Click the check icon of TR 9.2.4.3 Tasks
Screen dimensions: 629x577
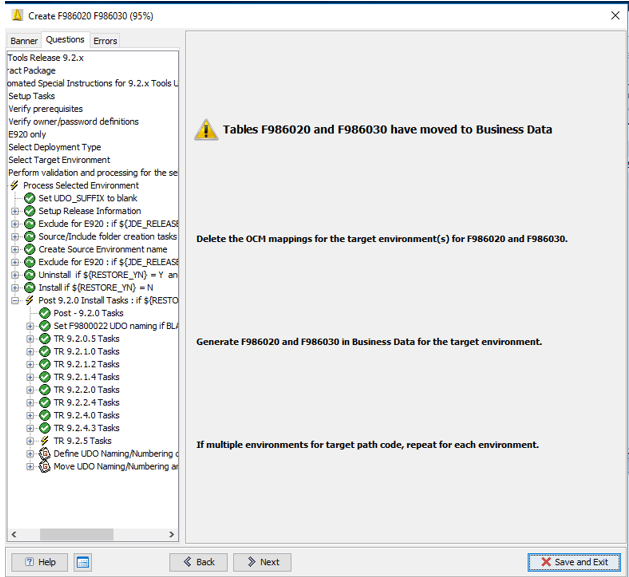(45, 428)
